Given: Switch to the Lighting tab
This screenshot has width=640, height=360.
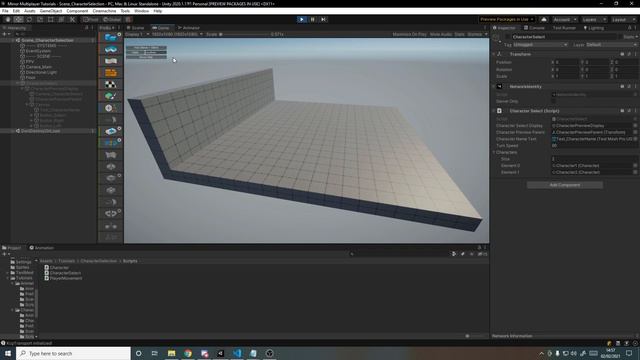Looking at the screenshot, I should tap(594, 28).
